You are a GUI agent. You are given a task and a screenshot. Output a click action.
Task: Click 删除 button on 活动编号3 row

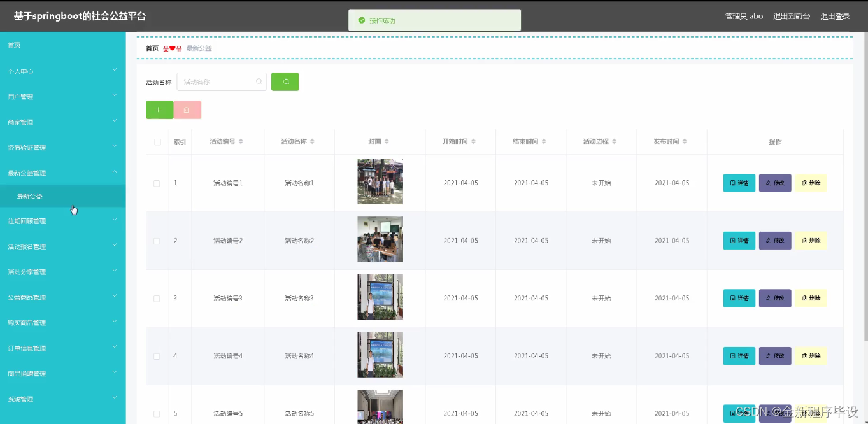click(x=811, y=298)
